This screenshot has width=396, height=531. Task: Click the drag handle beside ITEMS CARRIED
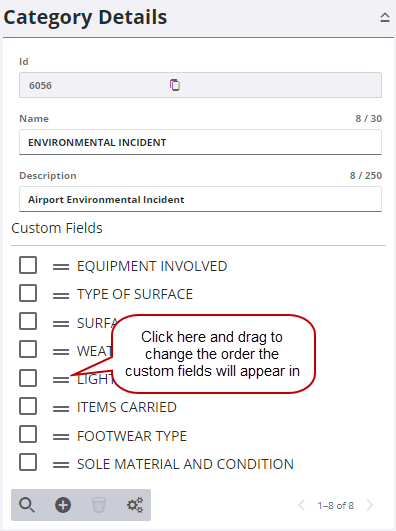pyautogui.click(x=61, y=408)
